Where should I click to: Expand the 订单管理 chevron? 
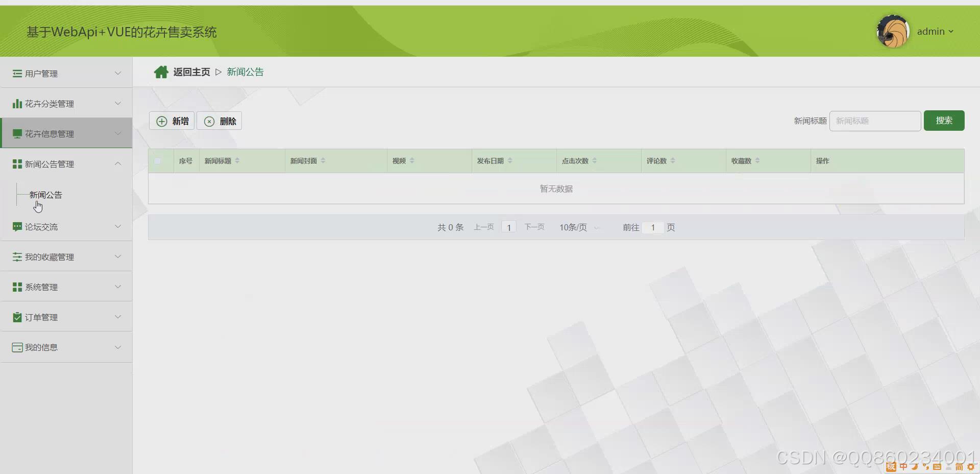[118, 317]
